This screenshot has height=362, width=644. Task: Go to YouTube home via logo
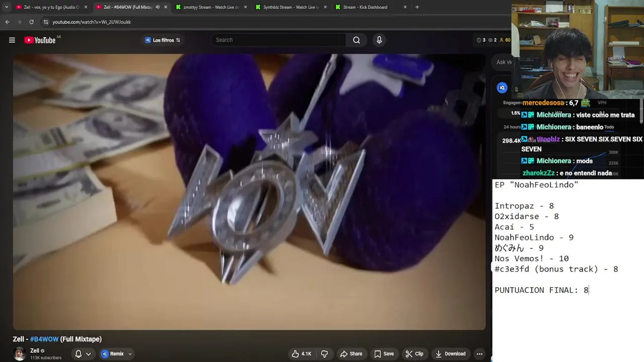click(x=40, y=40)
